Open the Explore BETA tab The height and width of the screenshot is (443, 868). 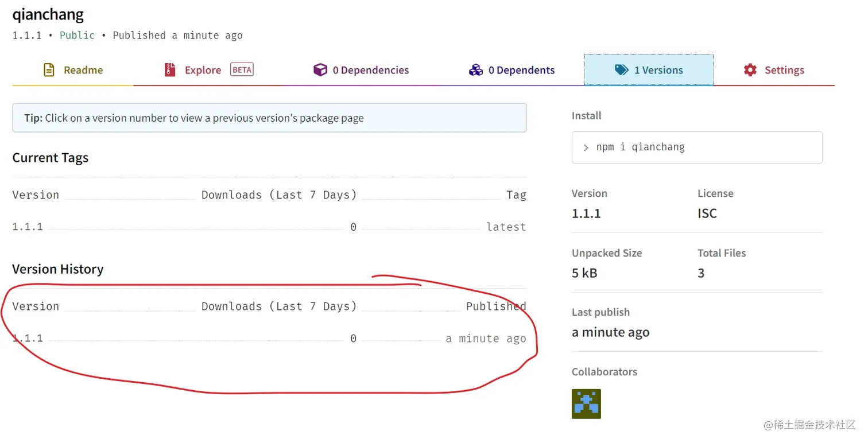(203, 69)
